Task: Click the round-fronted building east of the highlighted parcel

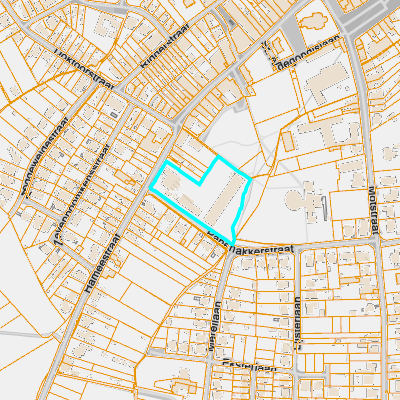Action: pos(303,201)
